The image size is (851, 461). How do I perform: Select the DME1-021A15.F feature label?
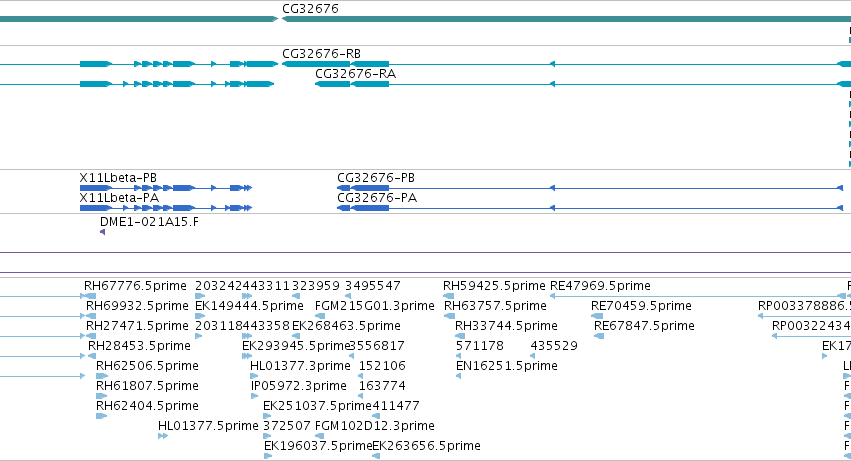pos(149,222)
